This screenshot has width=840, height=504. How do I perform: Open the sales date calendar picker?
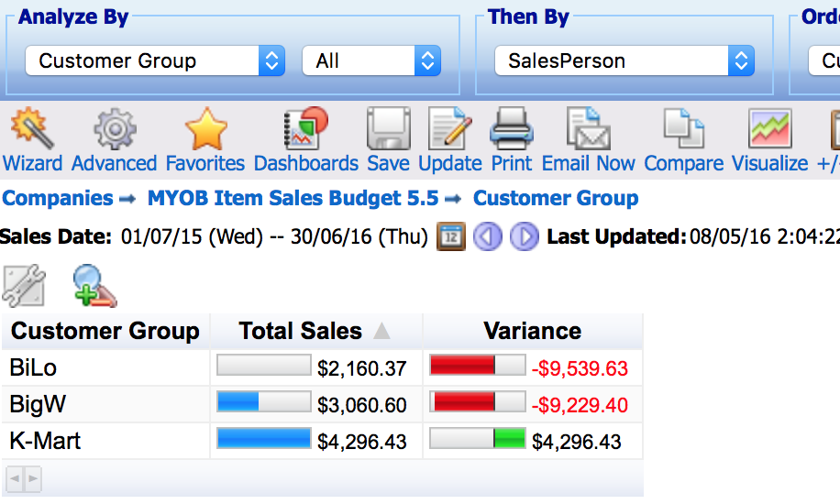pos(451,236)
